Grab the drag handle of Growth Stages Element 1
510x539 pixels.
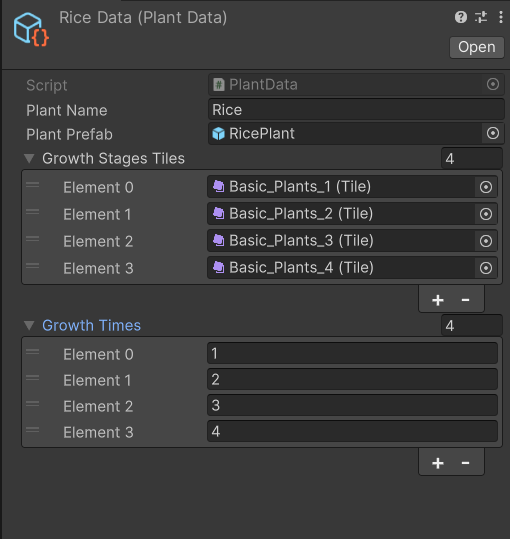(33, 212)
